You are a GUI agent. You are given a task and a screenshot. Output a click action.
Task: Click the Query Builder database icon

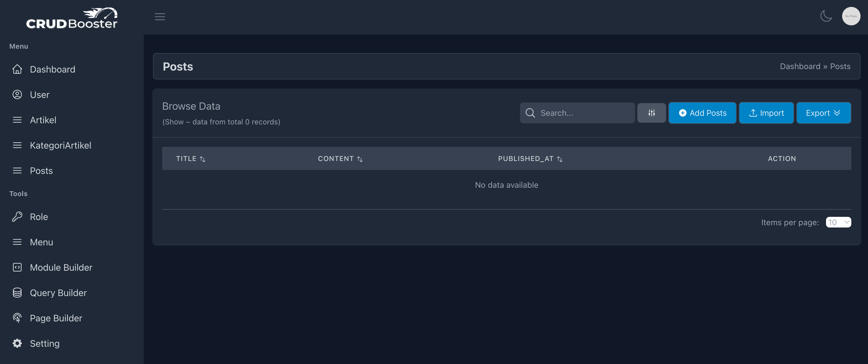click(x=17, y=293)
